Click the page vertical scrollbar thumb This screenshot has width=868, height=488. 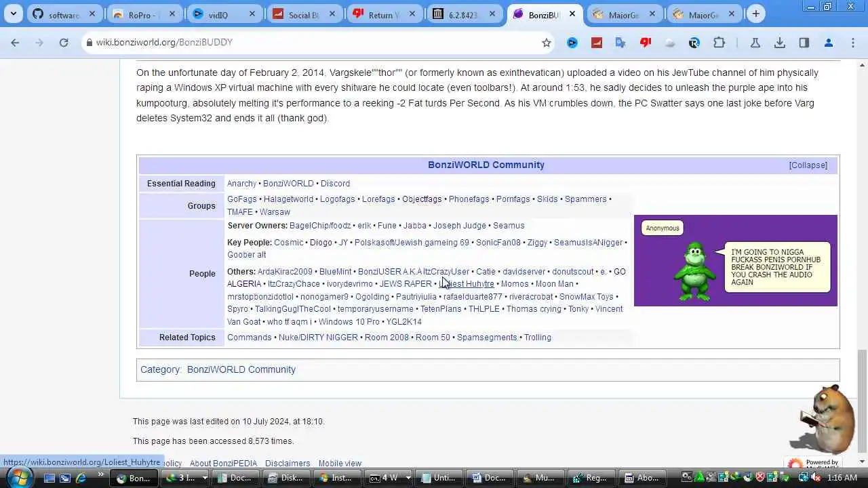pyautogui.click(x=862, y=402)
